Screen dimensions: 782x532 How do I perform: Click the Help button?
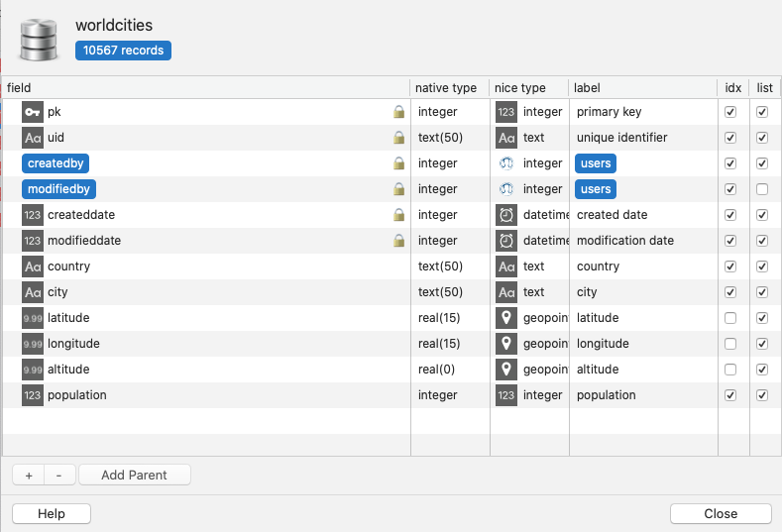point(52,513)
